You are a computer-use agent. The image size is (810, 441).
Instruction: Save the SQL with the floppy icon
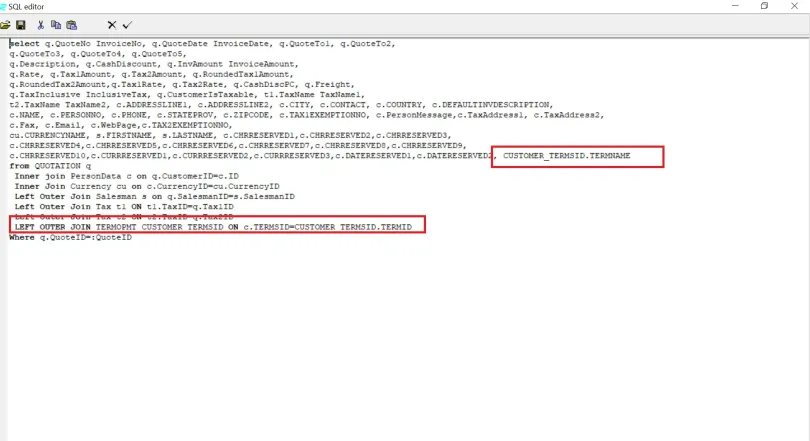(x=20, y=24)
